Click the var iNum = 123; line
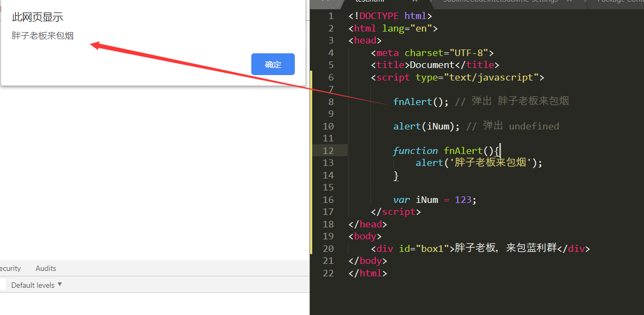 point(435,200)
